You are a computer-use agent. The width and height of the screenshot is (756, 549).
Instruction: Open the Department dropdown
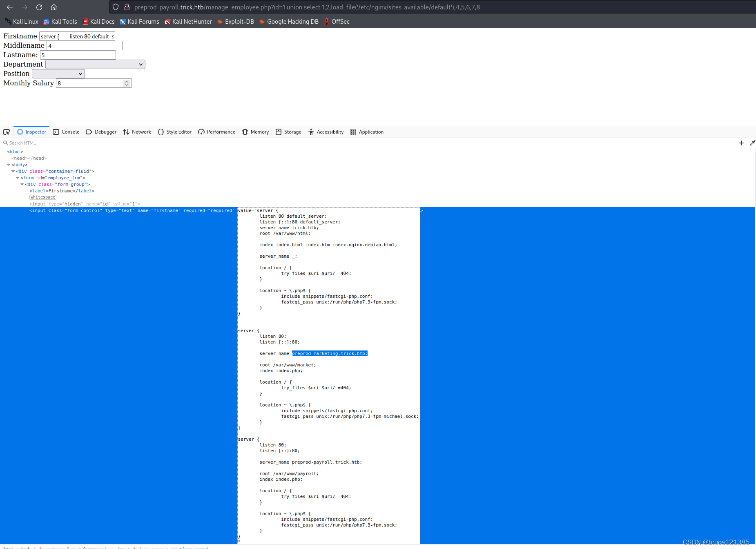95,65
